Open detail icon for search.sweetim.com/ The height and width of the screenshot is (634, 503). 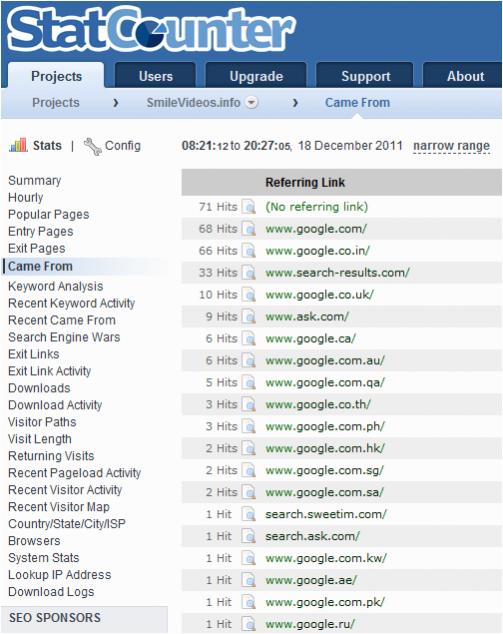249,514
